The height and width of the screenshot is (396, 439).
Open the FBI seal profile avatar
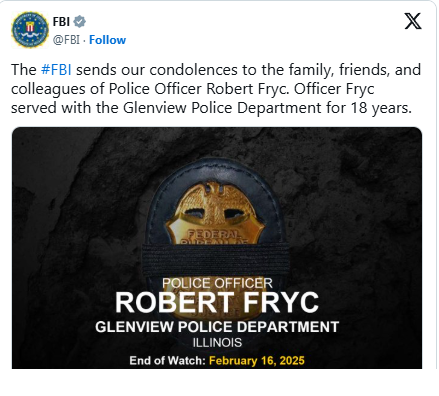(30, 30)
